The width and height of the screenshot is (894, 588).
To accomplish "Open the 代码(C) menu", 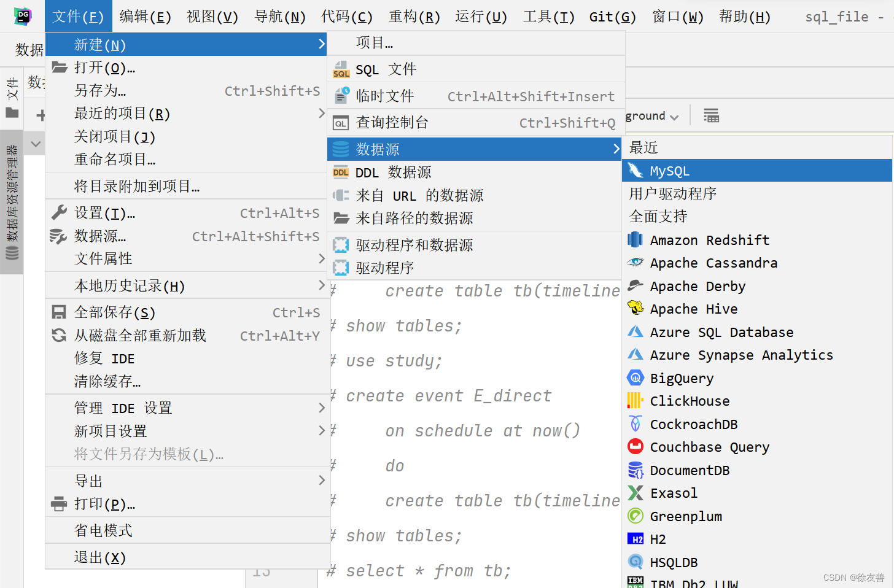I will point(347,17).
